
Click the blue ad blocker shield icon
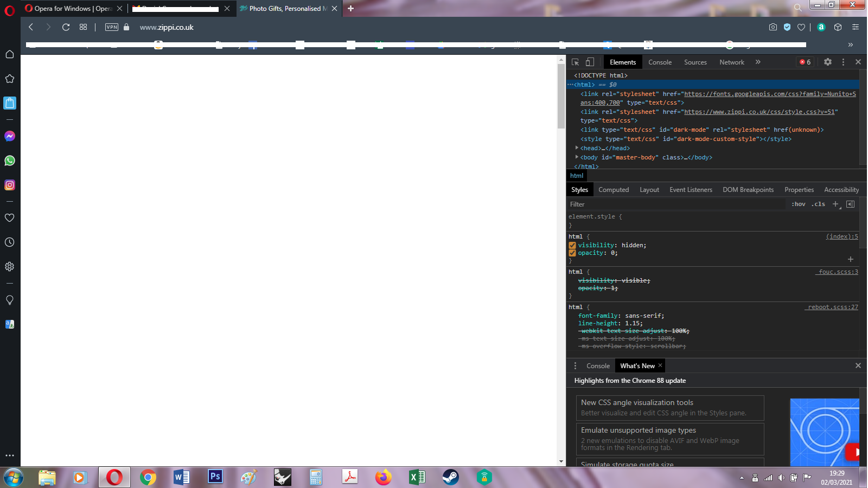[787, 27]
